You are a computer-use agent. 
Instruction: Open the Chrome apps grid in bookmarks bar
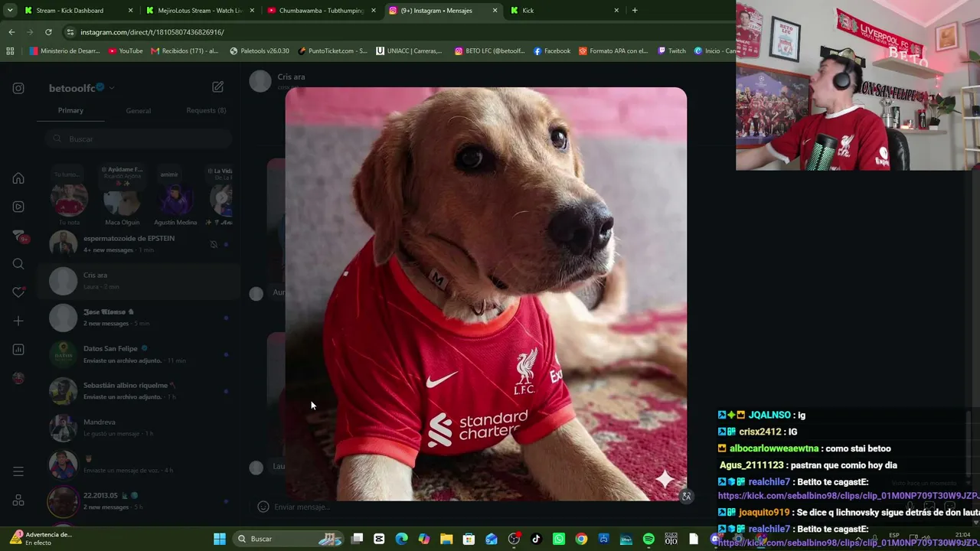(10, 51)
